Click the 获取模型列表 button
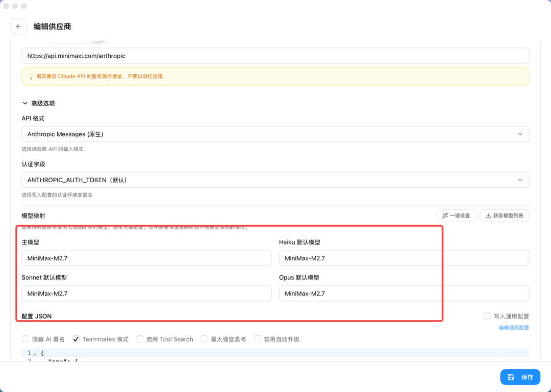 (504, 215)
